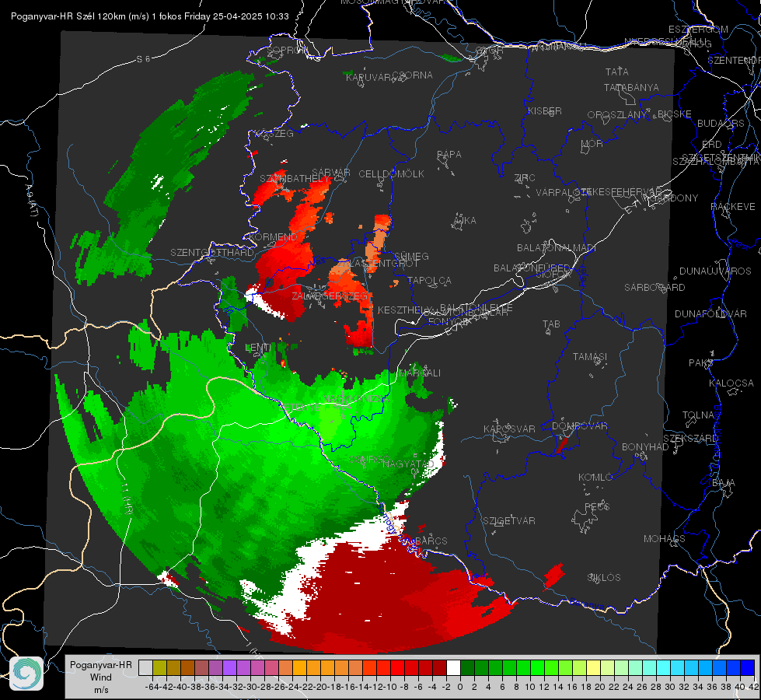Pick the dark green swatch between 0 and 2

[467, 667]
